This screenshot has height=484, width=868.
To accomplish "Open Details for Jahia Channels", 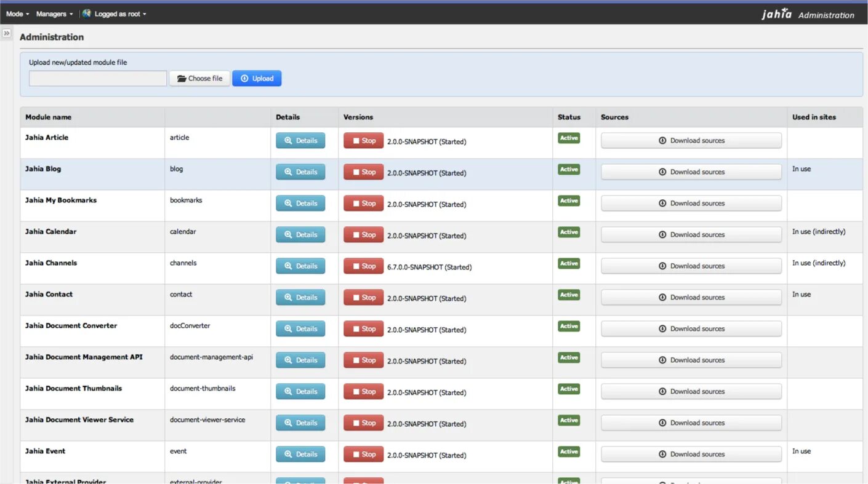I will pos(300,266).
